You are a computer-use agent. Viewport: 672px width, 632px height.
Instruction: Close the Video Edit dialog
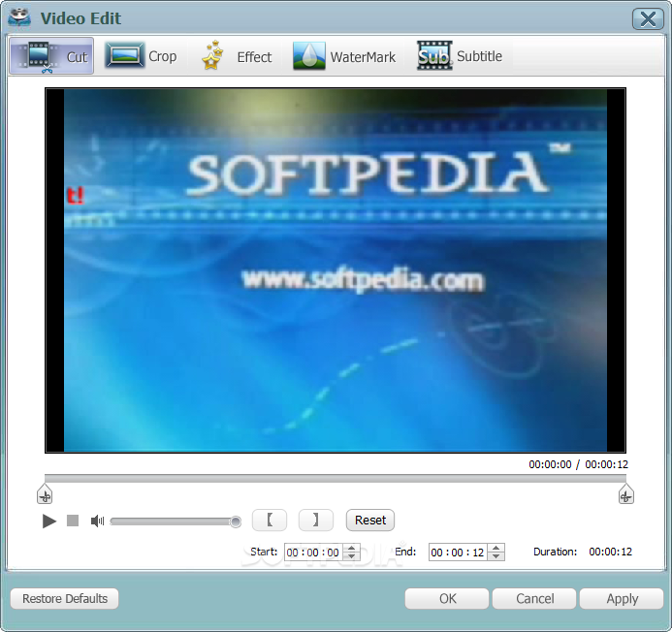click(648, 18)
